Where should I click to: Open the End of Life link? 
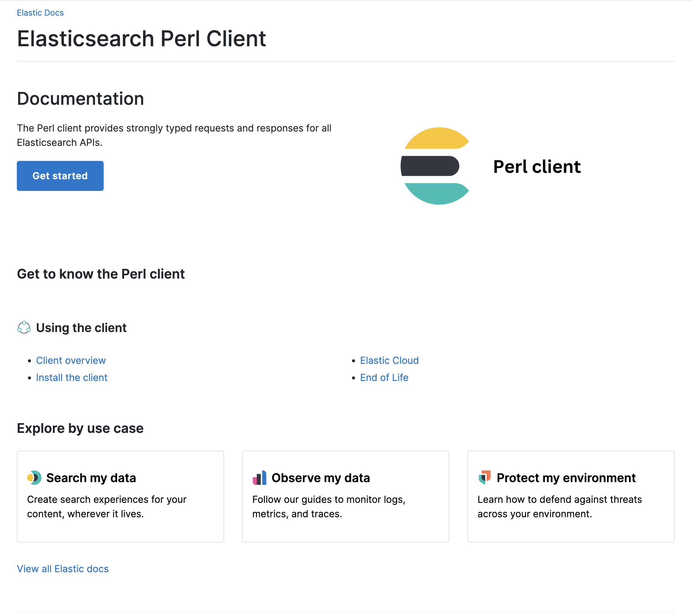coord(384,377)
